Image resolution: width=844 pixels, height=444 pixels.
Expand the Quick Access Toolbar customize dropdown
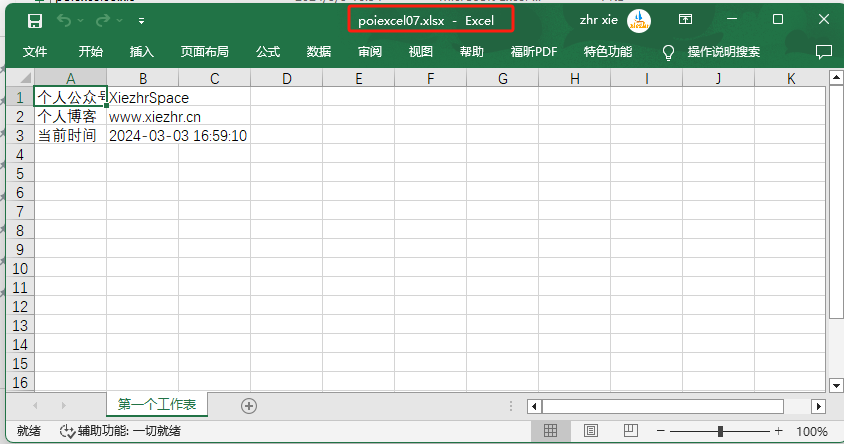pos(141,20)
